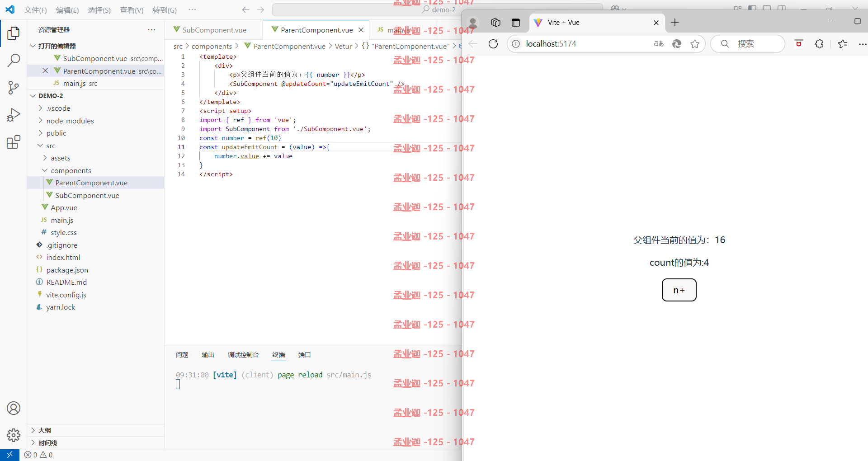Switch to the Ports panel tab
Screen dimensions: 868x461
pyautogui.click(x=305, y=355)
